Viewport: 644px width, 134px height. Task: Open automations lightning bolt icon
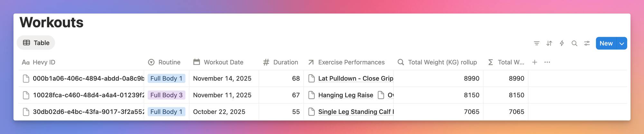click(x=562, y=43)
